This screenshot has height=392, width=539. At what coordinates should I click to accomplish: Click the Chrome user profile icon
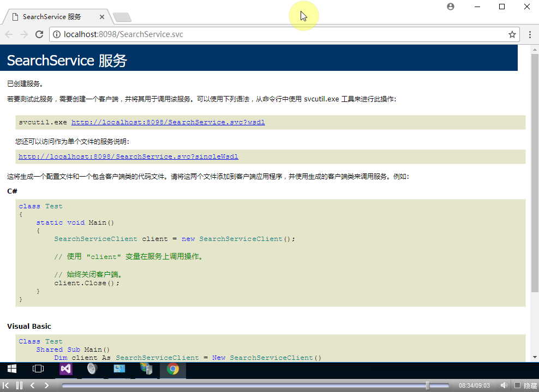coord(450,7)
